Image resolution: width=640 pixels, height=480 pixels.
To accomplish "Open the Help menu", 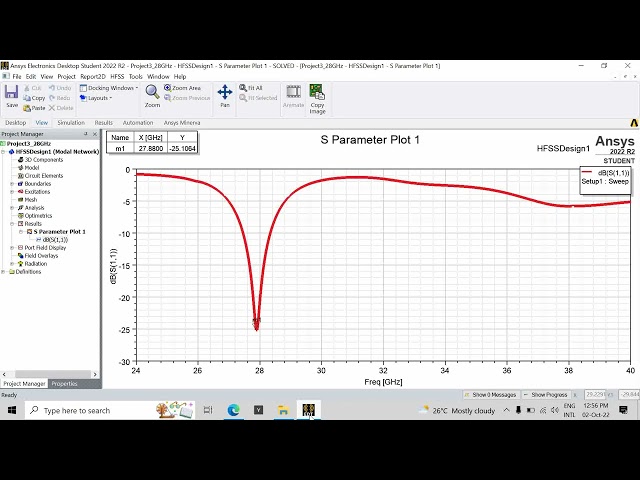I will click(180, 76).
